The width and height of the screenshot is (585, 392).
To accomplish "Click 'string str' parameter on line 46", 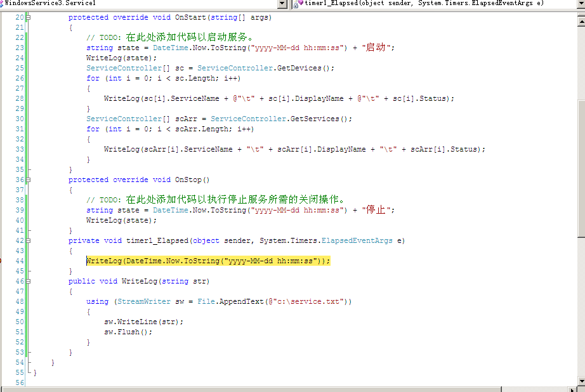I will pos(184,281).
